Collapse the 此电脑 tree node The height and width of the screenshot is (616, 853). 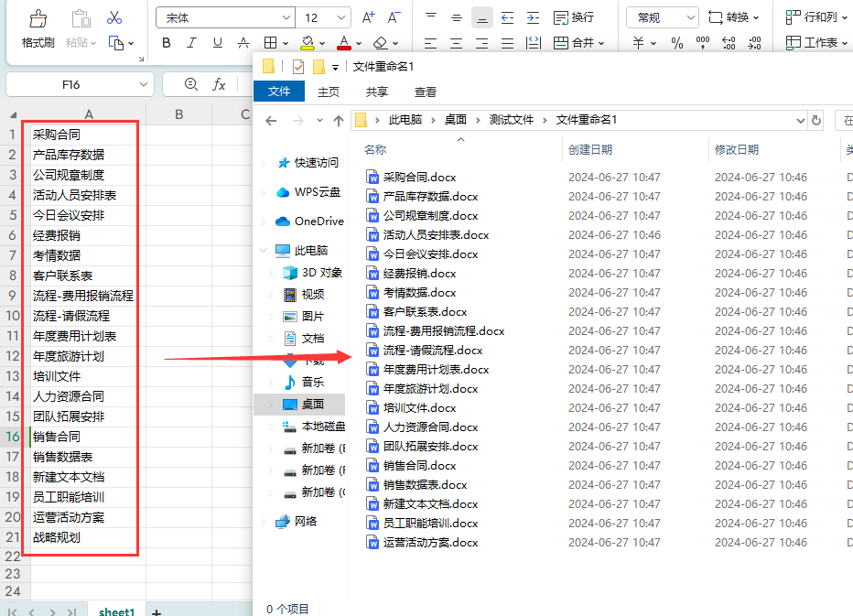[264, 250]
